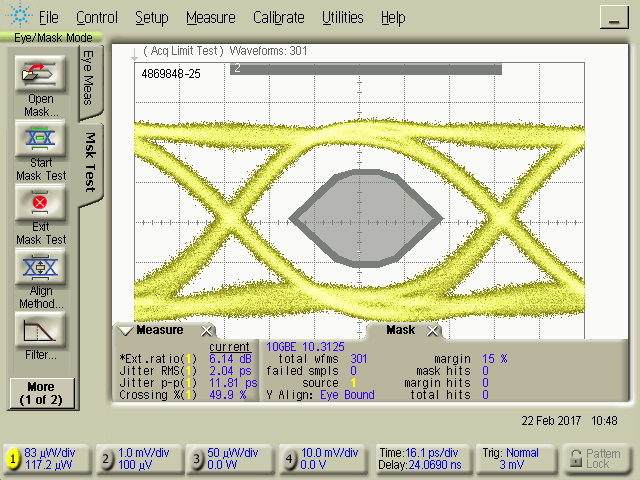The image size is (640, 480).
Task: Collapse the Measure panel arrow
Action: [125, 331]
